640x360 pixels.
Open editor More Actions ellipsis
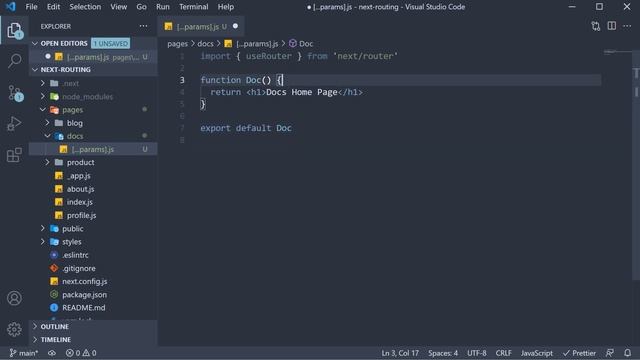(627, 26)
